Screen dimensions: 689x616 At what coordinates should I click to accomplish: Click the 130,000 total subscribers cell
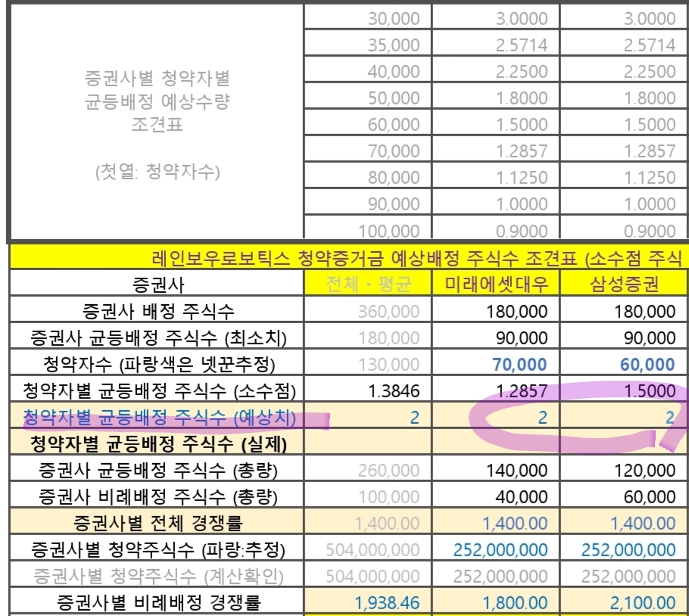(x=367, y=362)
